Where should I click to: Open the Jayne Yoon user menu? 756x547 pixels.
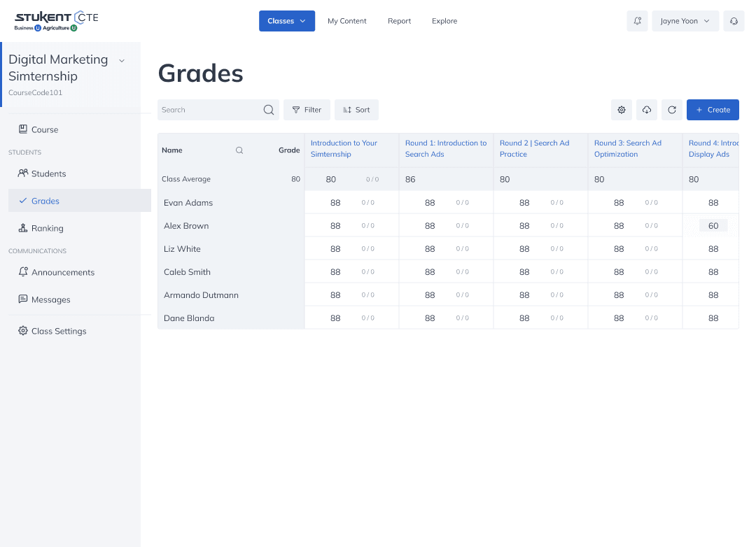pyautogui.click(x=685, y=21)
